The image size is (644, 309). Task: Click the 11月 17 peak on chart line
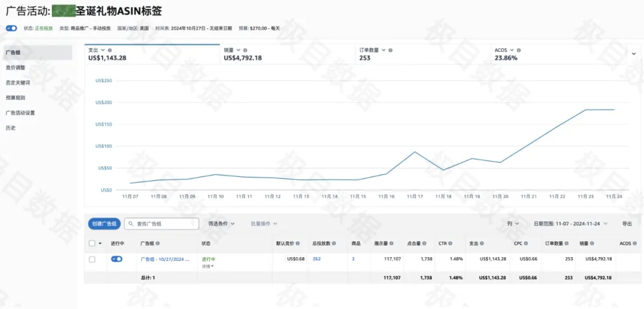point(415,152)
